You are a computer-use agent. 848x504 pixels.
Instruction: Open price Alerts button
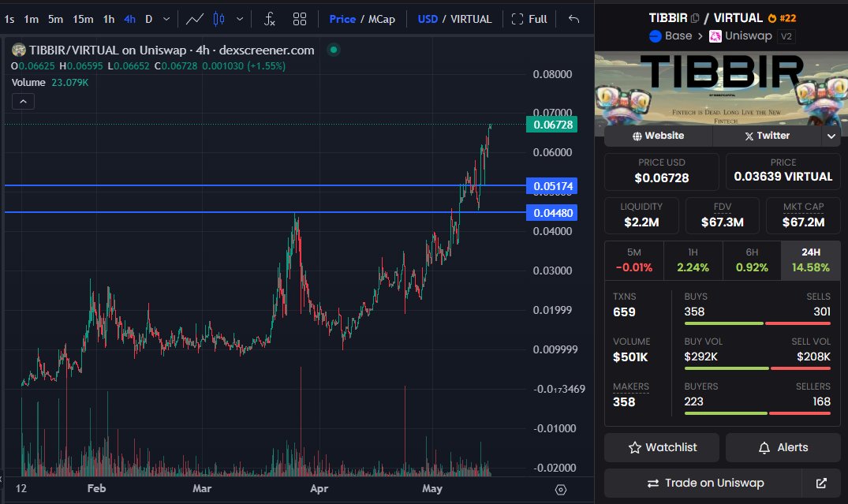coord(783,447)
